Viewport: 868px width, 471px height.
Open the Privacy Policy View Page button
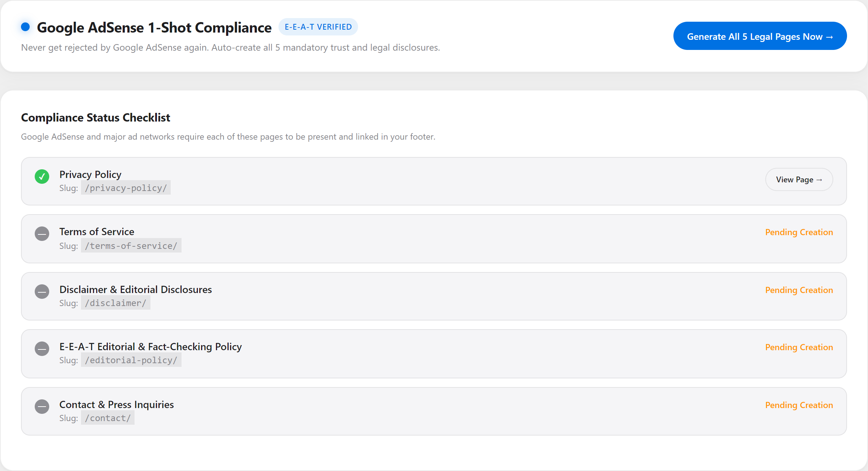pos(799,179)
